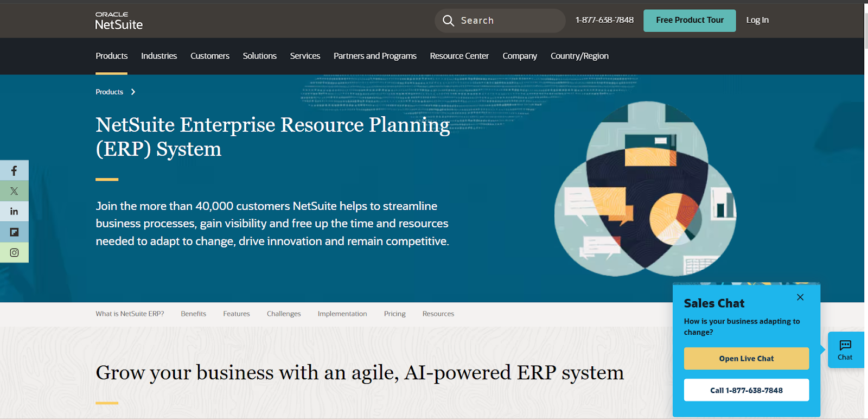Click the Sales Chat title text
Screen dimensions: 868x420
[714, 303]
